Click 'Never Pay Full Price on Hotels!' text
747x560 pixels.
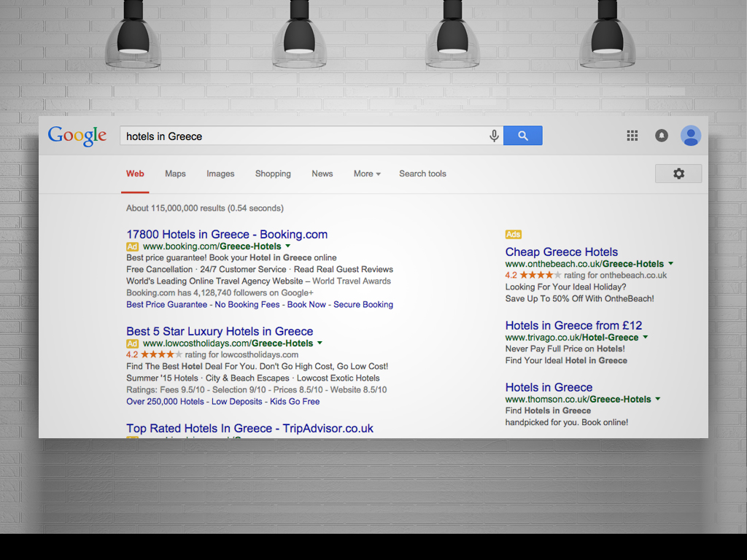pos(565,349)
